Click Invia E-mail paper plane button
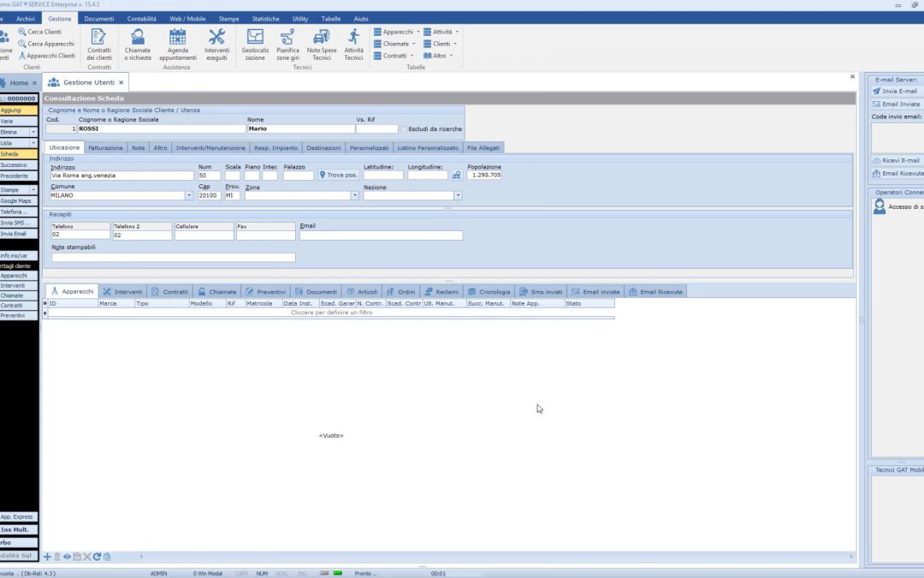 [x=895, y=92]
